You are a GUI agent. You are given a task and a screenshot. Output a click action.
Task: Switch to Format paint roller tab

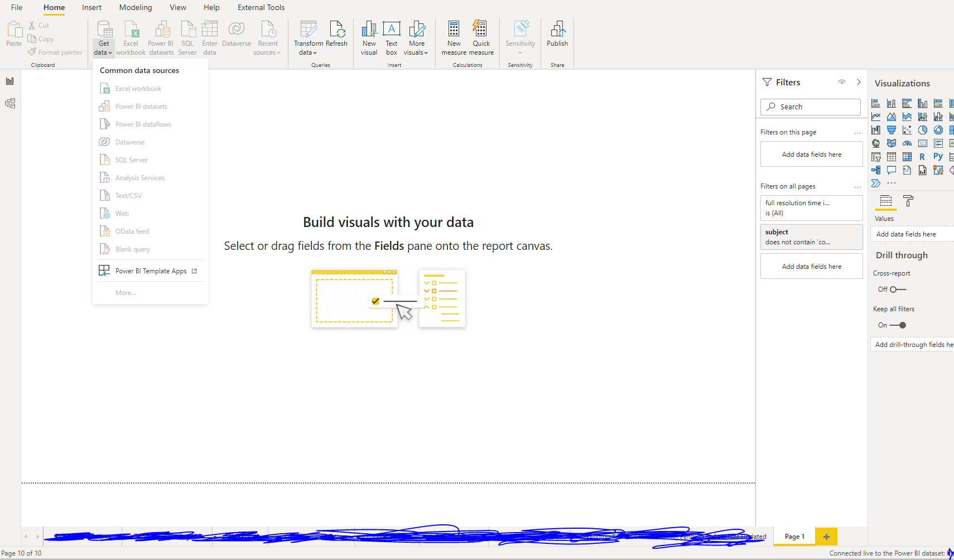tap(908, 201)
